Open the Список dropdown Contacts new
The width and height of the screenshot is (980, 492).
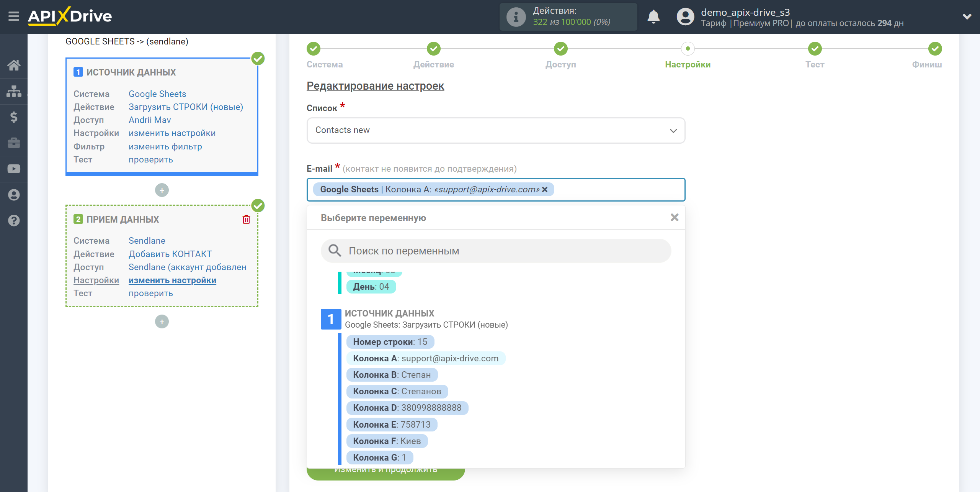click(496, 130)
